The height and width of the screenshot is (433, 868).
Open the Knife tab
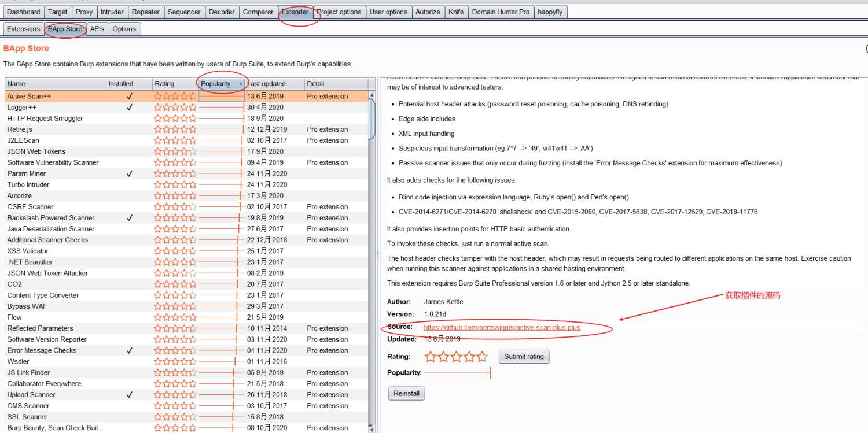click(456, 12)
